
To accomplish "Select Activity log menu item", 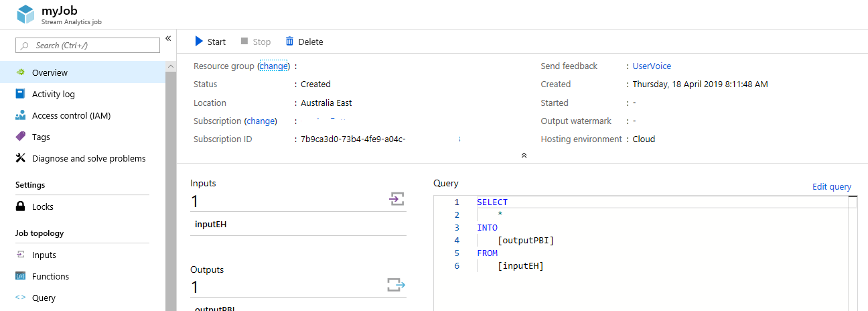I will [54, 94].
